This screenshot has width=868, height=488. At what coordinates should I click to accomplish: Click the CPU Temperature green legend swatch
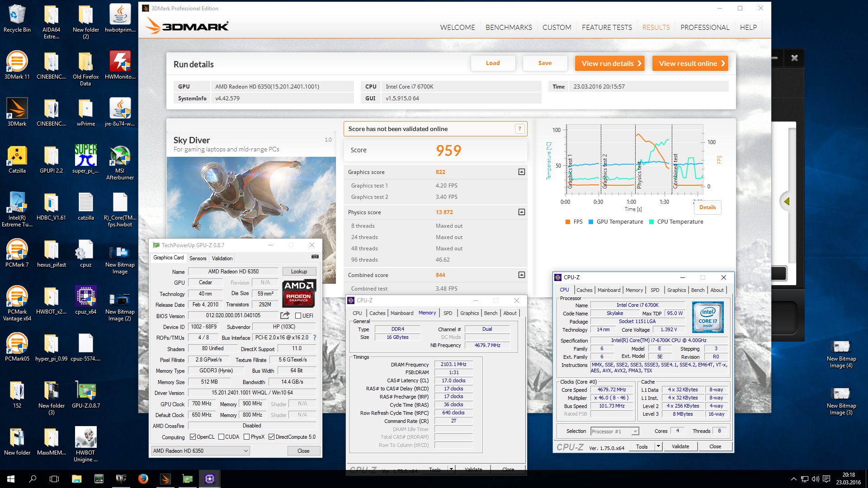click(651, 222)
